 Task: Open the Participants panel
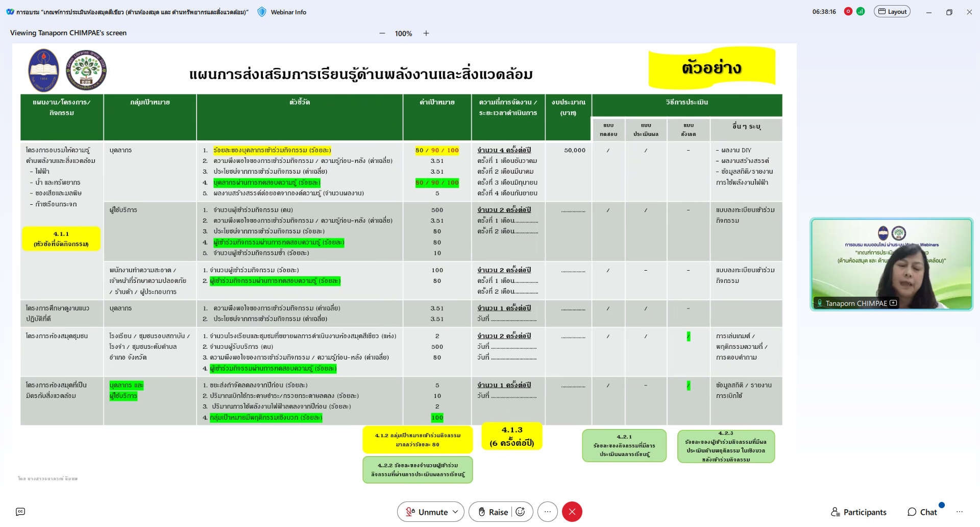coord(859,512)
